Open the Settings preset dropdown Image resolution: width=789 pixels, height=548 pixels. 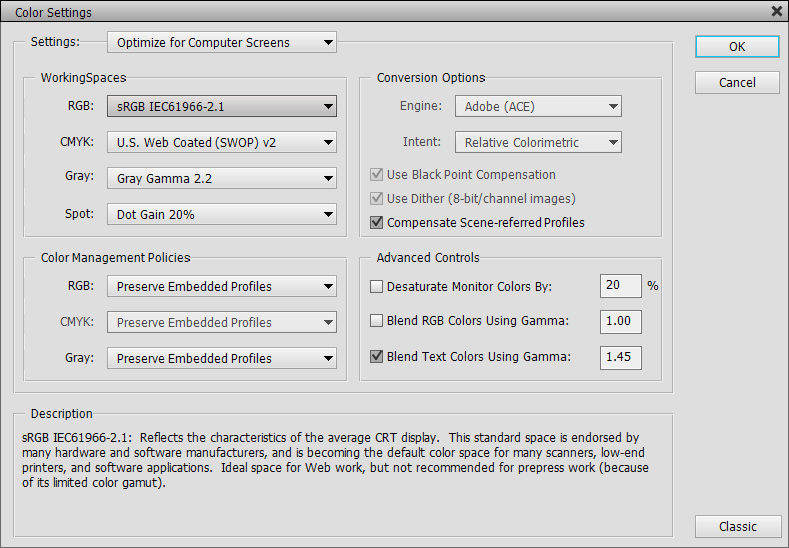(221, 42)
